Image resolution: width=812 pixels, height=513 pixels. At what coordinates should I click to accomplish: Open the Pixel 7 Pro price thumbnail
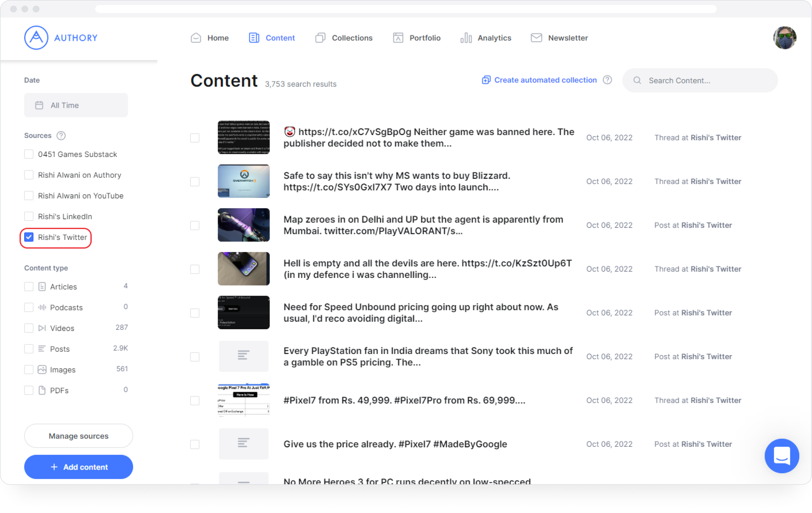tap(244, 400)
